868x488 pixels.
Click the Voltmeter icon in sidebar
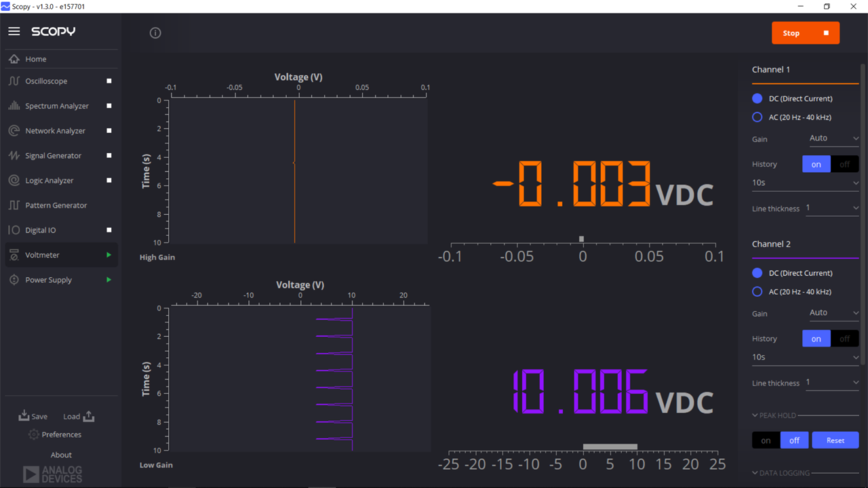click(14, 255)
